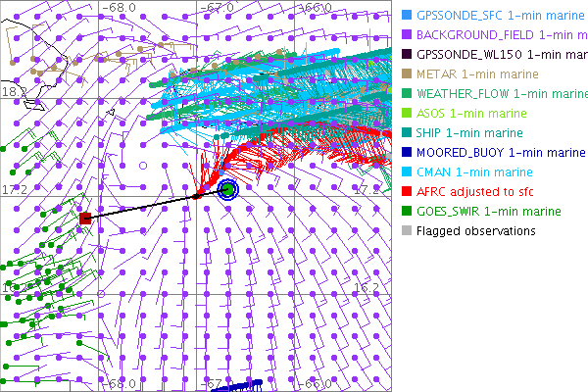
Task: Click the 18.2 latitude label on left
Action: coord(14,91)
